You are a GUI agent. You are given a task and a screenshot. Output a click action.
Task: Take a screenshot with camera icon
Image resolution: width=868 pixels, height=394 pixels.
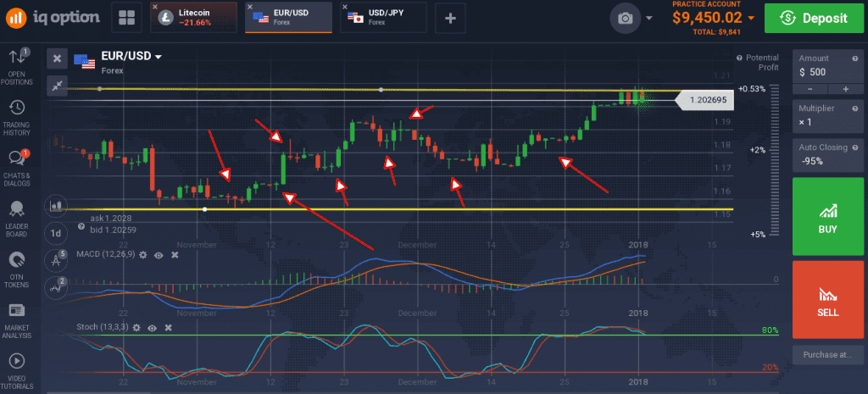625,19
